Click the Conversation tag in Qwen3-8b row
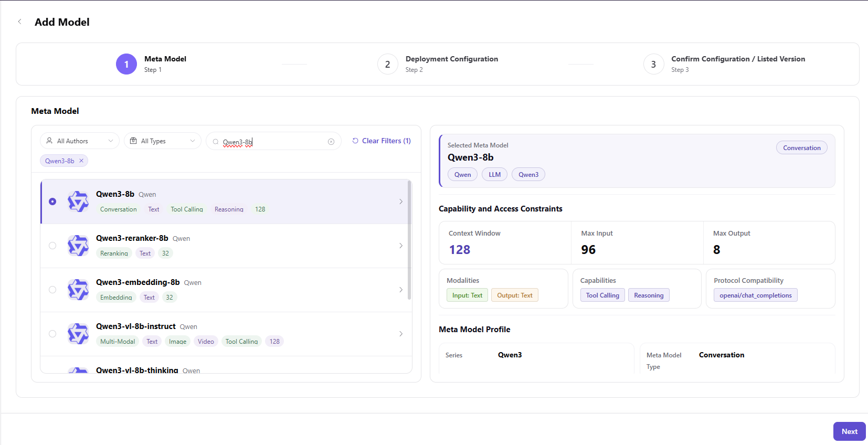 click(x=118, y=209)
